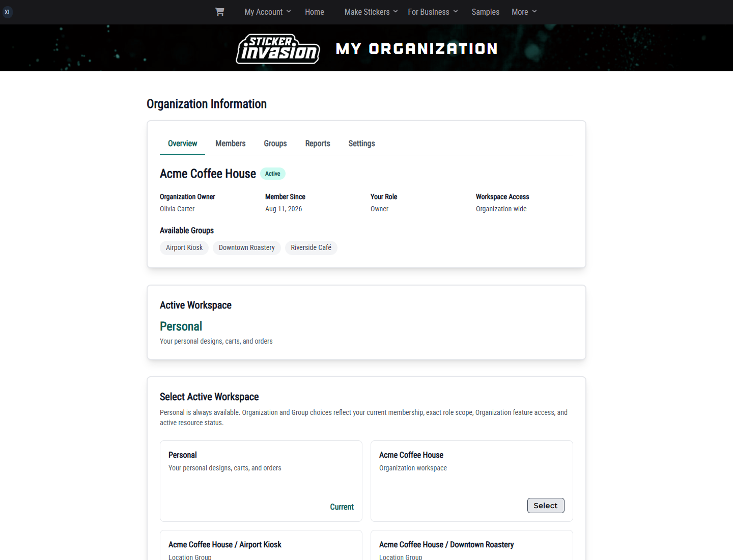Open the Samples nav link
This screenshot has width=733, height=560.
(486, 12)
